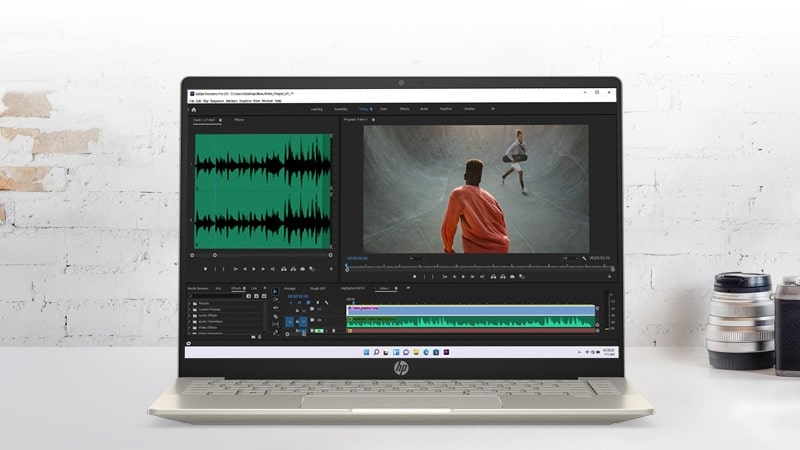Expand the Audio Effects folder
This screenshot has height=450, width=800.
[x=190, y=316]
